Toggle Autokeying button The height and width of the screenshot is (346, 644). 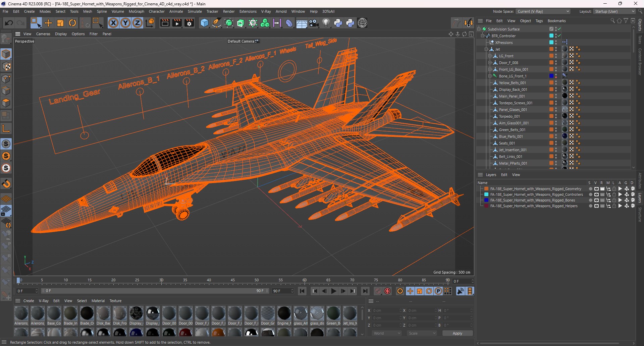tap(387, 291)
